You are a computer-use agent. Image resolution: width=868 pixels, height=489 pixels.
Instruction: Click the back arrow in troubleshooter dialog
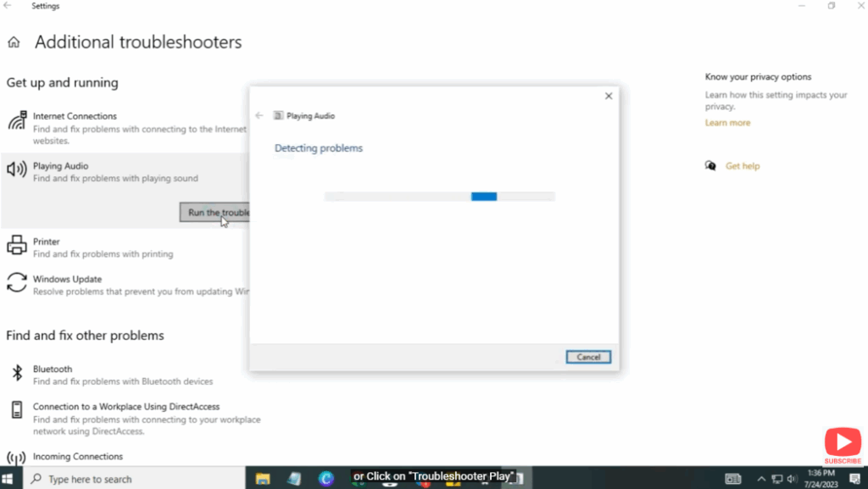(x=259, y=116)
